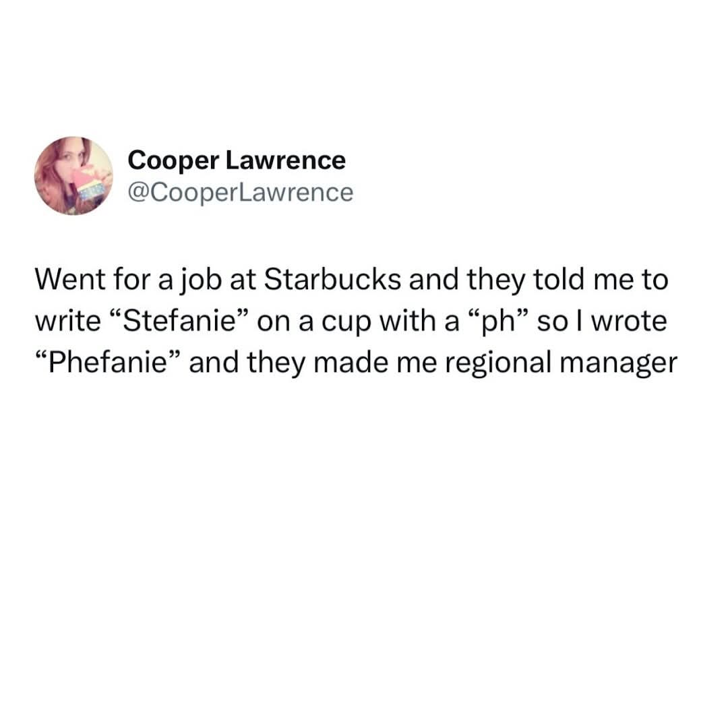Click the @ symbol of the handle
This screenshot has height=728, width=728.
click(138, 193)
